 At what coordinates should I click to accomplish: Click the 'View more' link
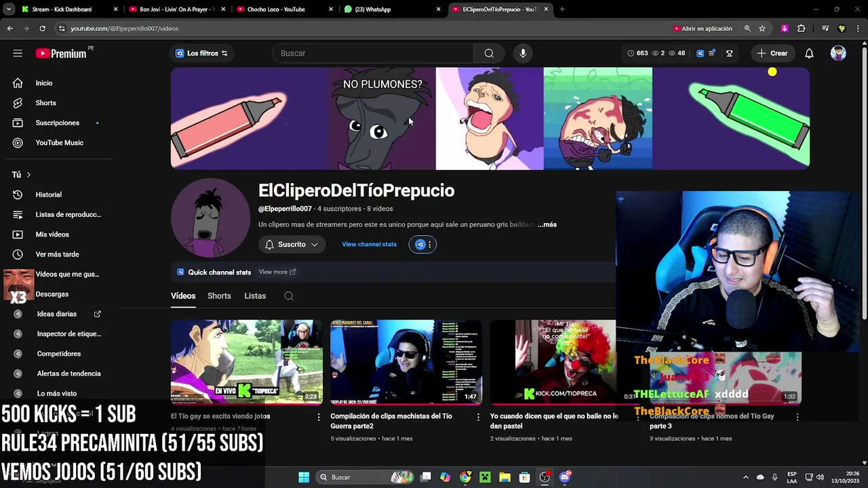277,272
